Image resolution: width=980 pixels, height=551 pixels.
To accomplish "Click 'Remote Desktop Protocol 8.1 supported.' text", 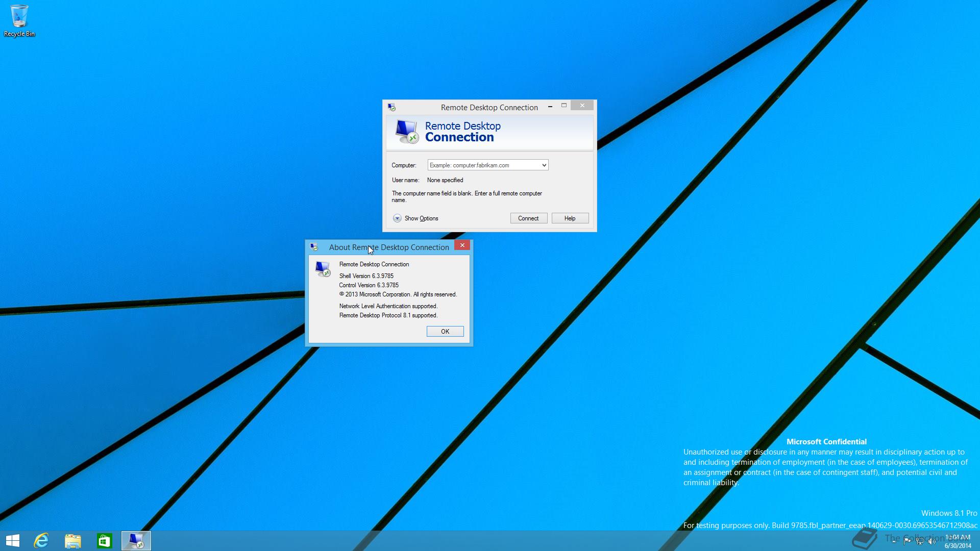I will coord(388,315).
